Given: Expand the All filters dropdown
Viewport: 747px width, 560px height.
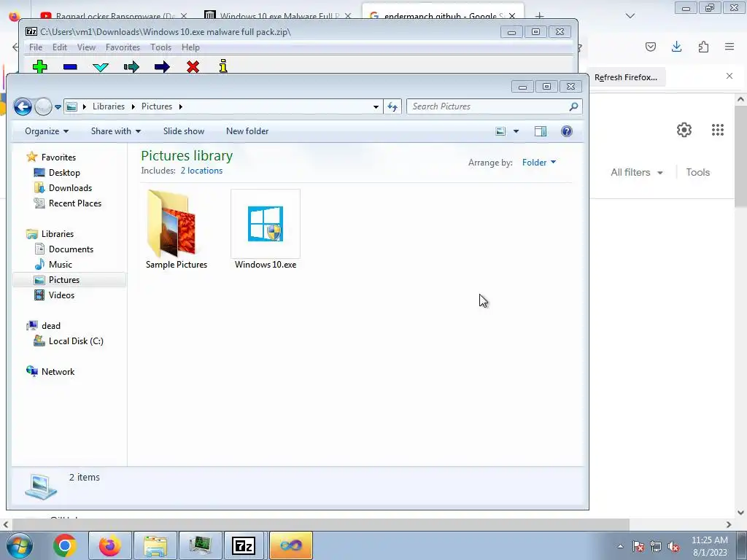Looking at the screenshot, I should (636, 172).
